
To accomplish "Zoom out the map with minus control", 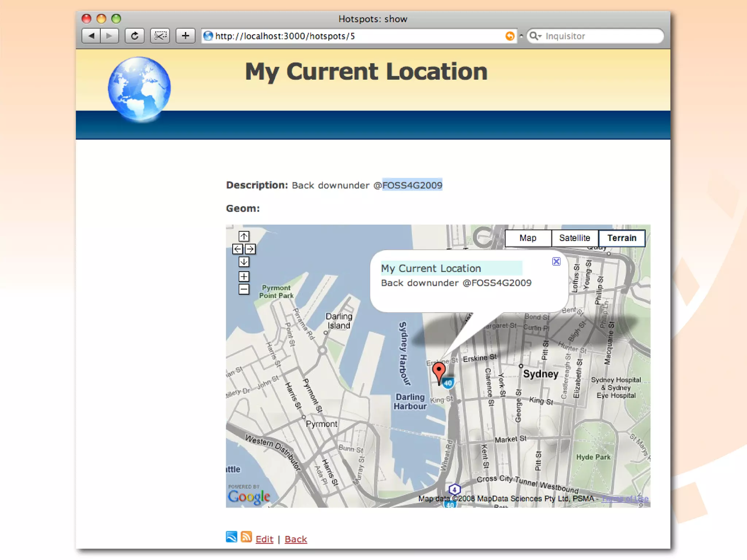I will pyautogui.click(x=244, y=289).
